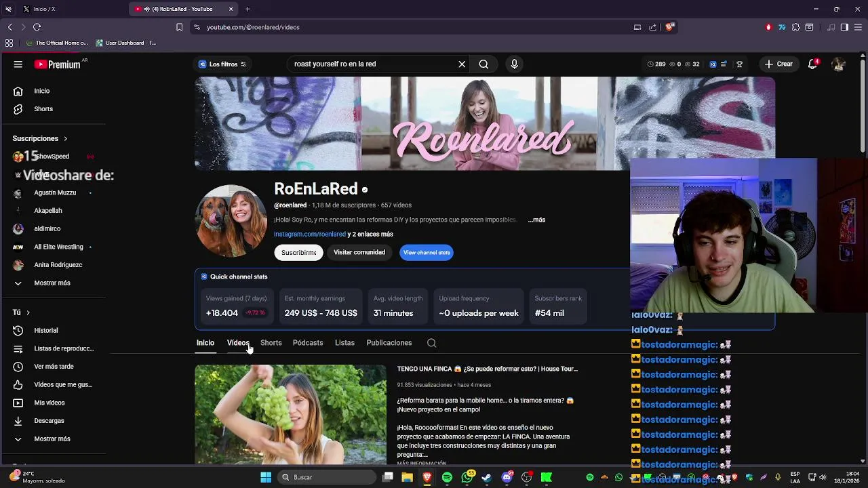Click the address bar URL
The height and width of the screenshot is (488, 868).
click(253, 27)
